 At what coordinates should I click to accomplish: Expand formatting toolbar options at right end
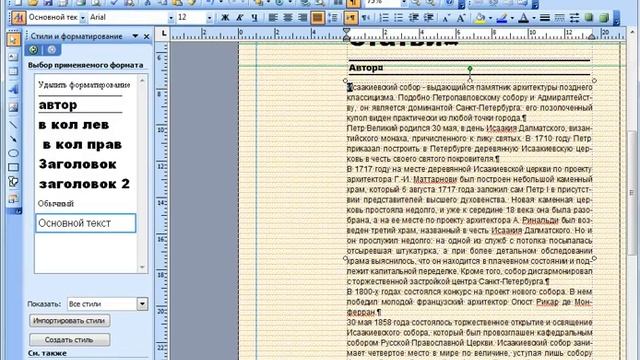coord(616,18)
